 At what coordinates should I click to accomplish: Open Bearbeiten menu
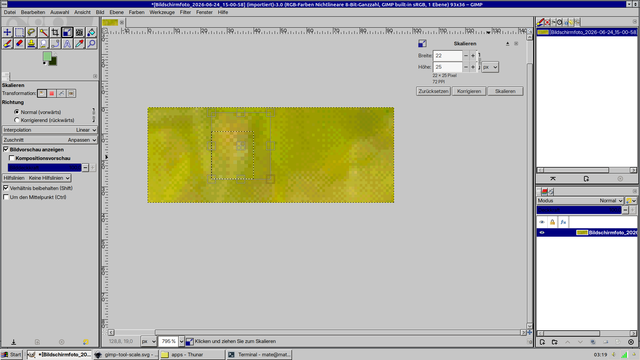[x=33, y=12]
